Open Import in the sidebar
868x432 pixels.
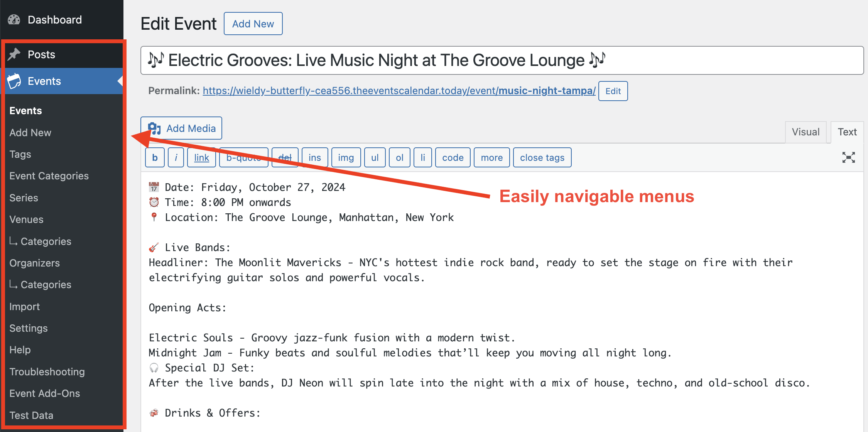[x=24, y=307]
